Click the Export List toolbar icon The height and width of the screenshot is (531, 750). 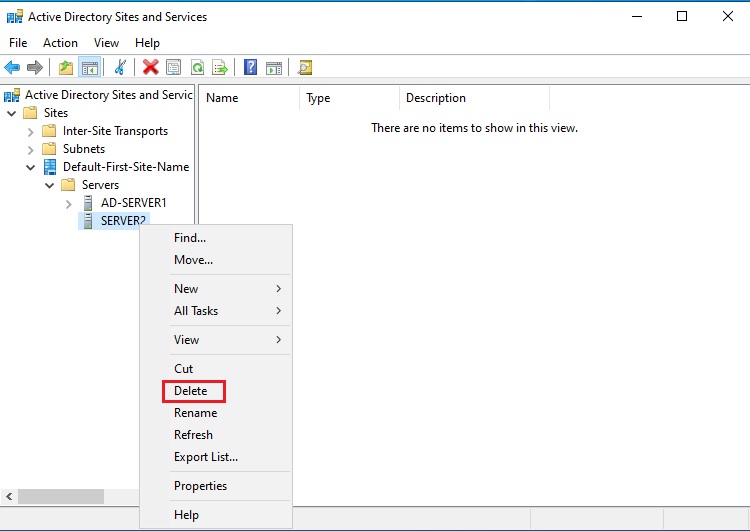click(x=220, y=67)
